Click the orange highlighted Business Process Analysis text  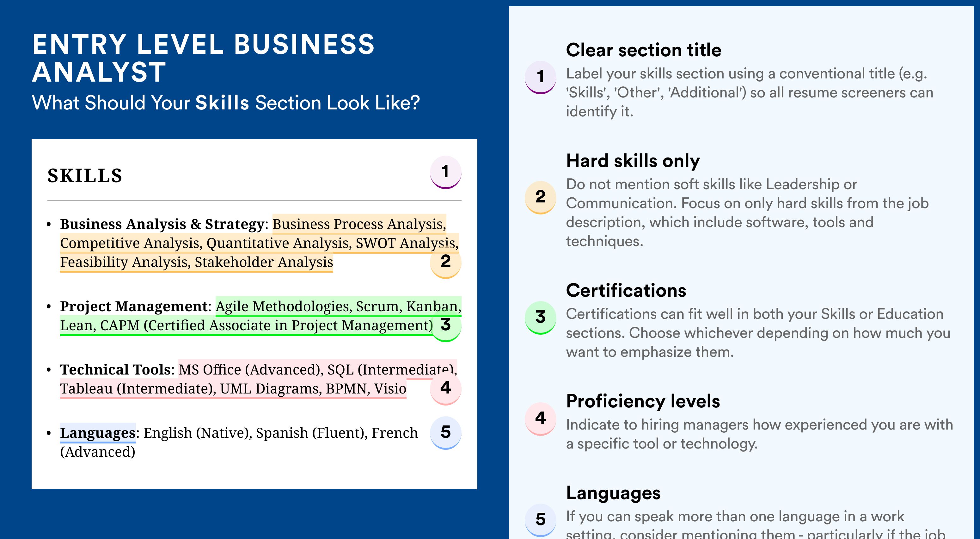click(359, 224)
